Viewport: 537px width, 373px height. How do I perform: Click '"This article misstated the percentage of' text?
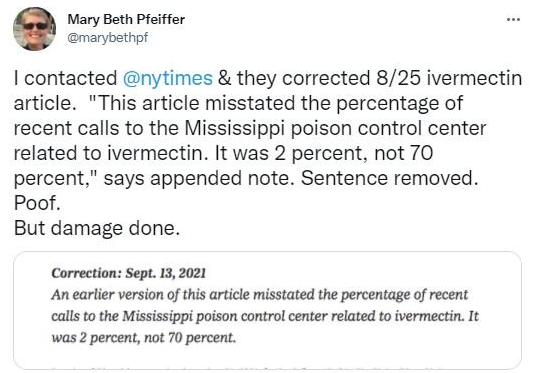pyautogui.click(x=276, y=103)
